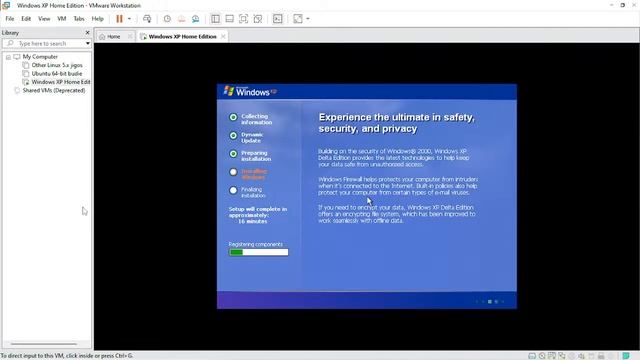Click the Registering components progress bar
This screenshot has height=360, width=640.
click(258, 252)
